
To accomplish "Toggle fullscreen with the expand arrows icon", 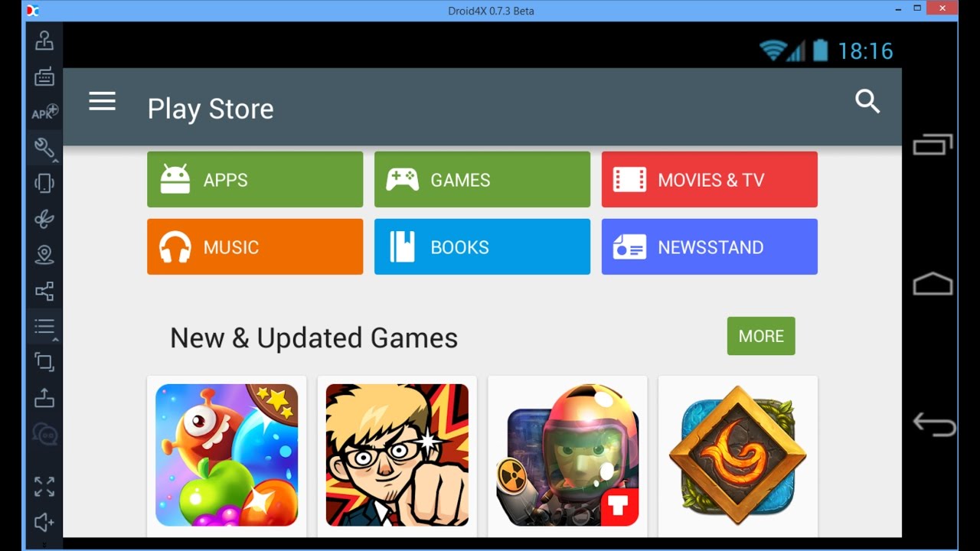I will click(x=44, y=487).
